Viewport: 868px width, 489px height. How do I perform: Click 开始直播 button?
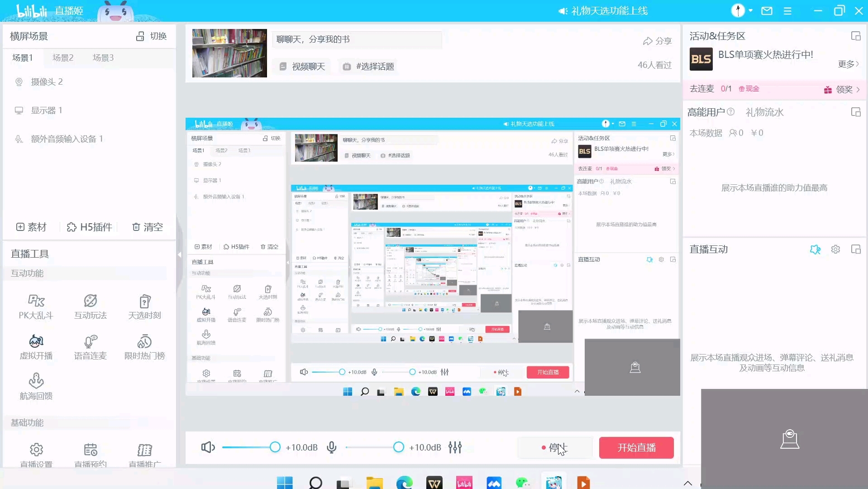click(x=636, y=447)
